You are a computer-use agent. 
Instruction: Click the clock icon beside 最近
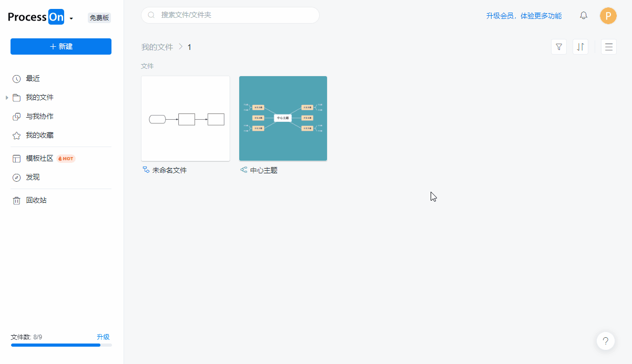16,79
